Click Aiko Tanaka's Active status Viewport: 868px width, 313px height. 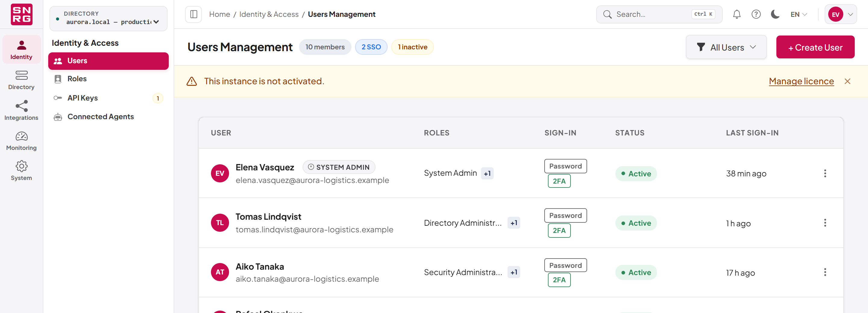pyautogui.click(x=636, y=272)
